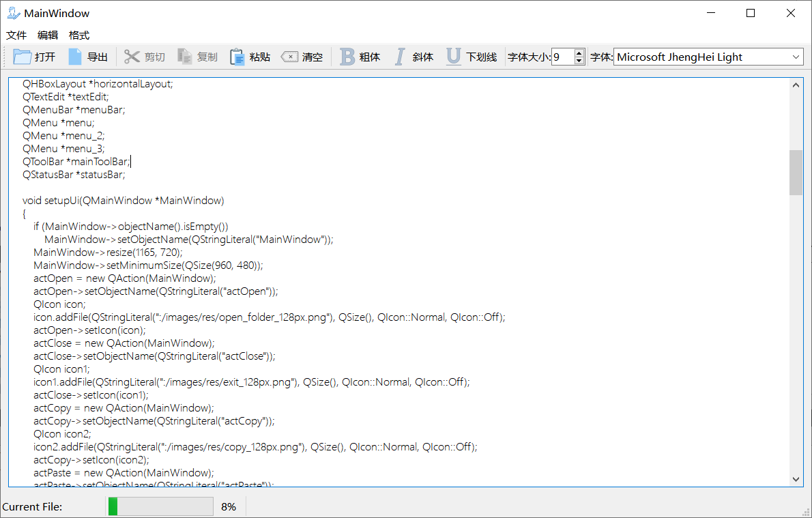This screenshot has height=518, width=812.
Task: Toggle italic formatting with I icon
Action: (x=401, y=57)
